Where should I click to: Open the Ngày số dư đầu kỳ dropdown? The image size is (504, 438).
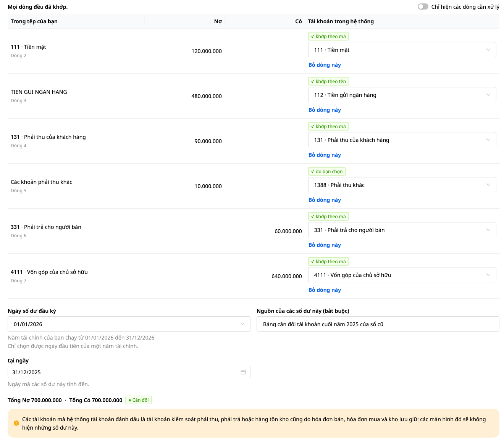[129, 324]
